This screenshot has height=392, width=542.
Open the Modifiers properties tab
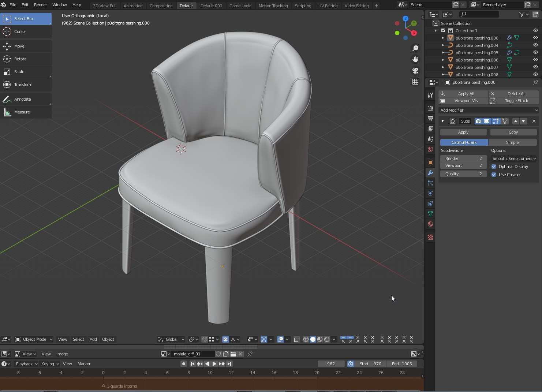click(430, 173)
